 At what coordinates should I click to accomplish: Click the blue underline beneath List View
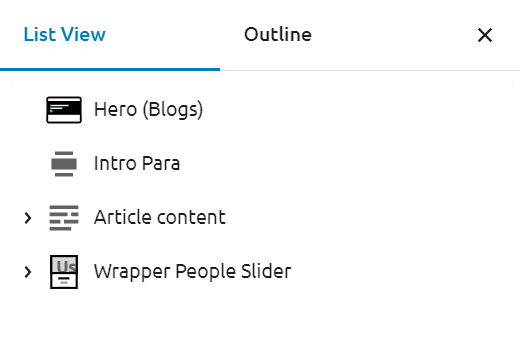[110, 69]
